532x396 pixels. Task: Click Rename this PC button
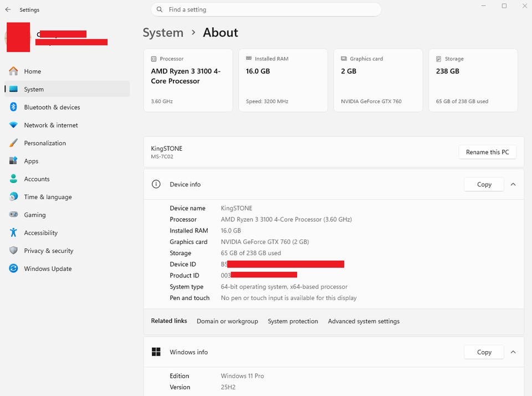coord(487,152)
